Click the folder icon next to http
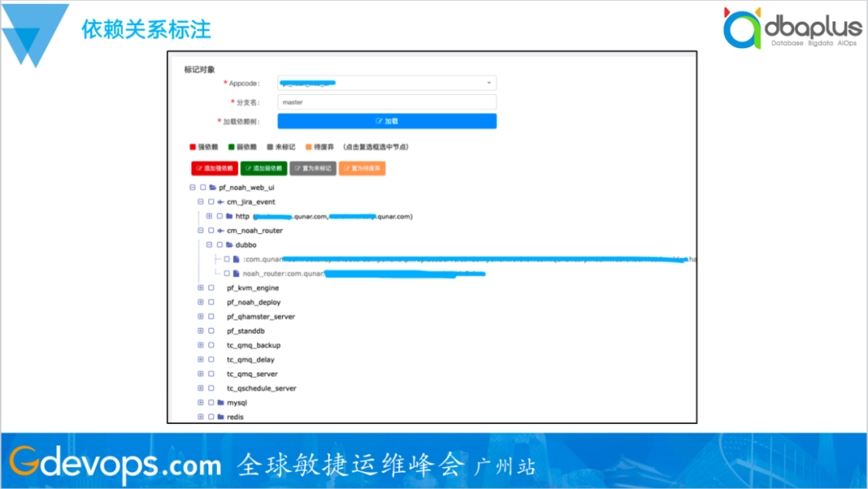The height and width of the screenshot is (489, 868). click(229, 216)
